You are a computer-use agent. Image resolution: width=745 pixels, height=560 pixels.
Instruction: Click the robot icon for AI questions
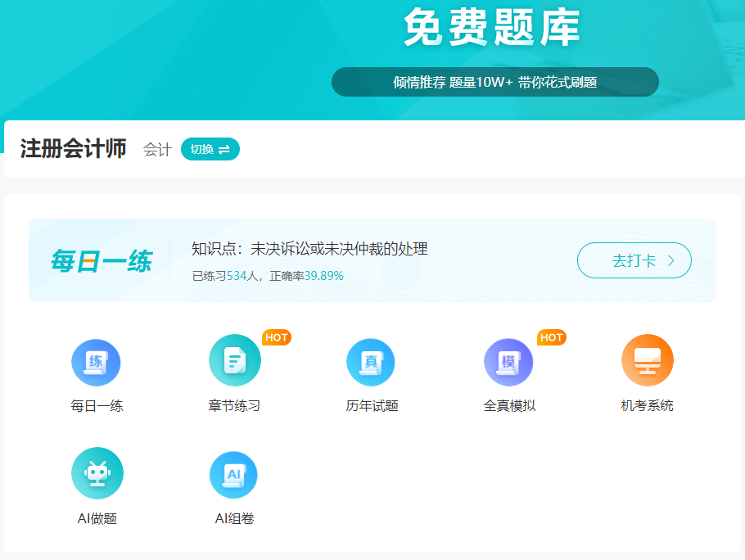coord(97,472)
